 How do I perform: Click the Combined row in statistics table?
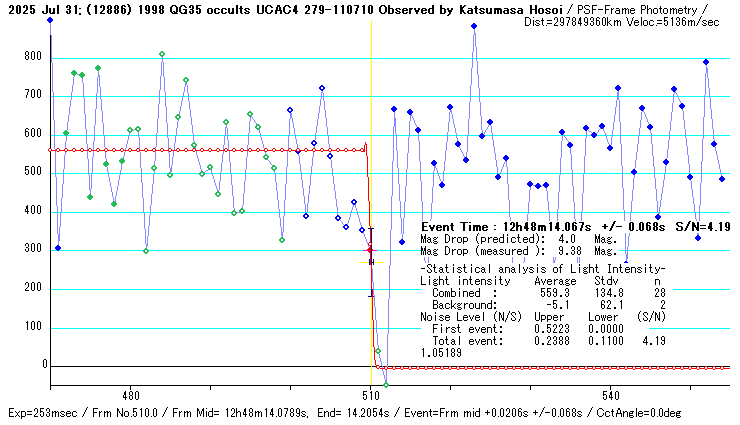[540, 293]
